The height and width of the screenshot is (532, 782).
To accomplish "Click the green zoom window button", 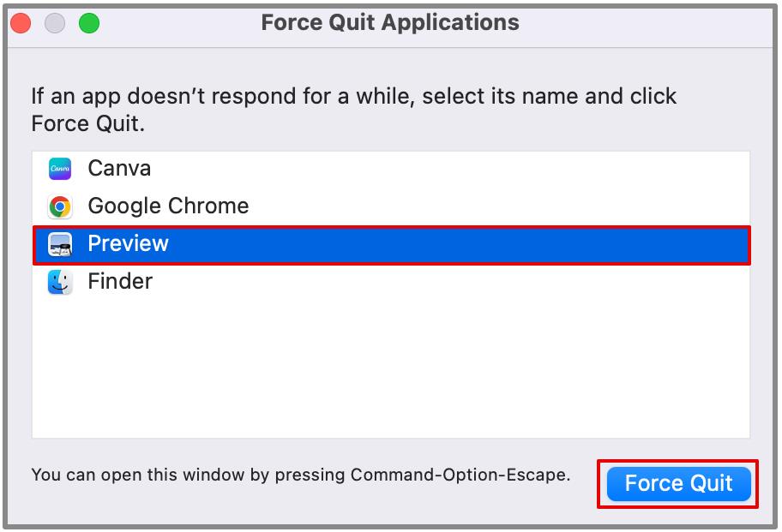I will [x=89, y=23].
